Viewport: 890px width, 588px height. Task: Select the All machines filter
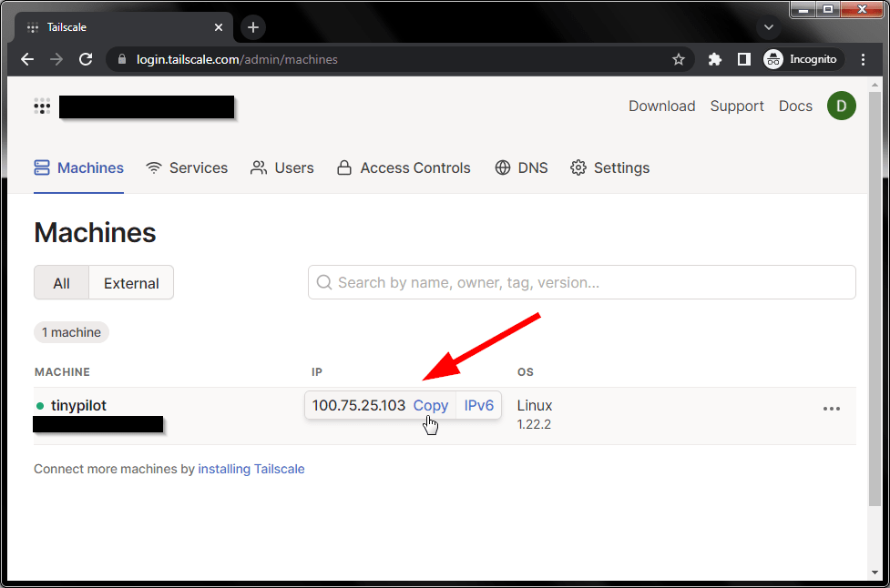click(61, 283)
